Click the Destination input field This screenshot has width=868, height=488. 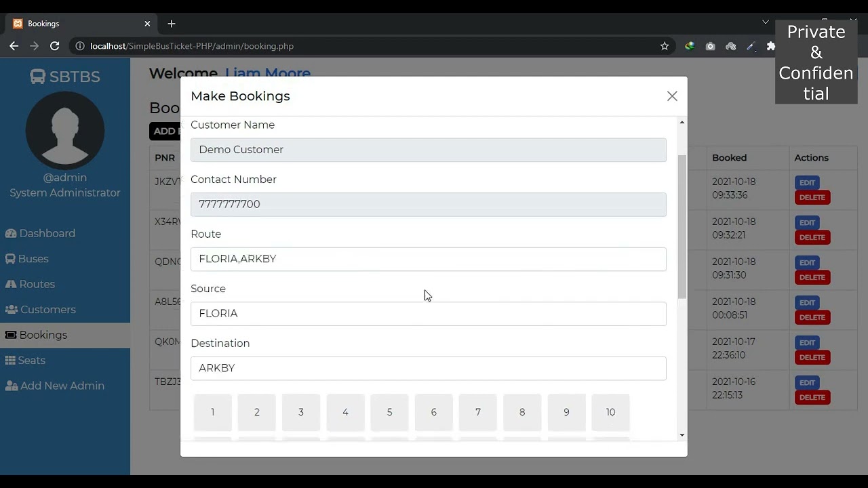coord(429,368)
